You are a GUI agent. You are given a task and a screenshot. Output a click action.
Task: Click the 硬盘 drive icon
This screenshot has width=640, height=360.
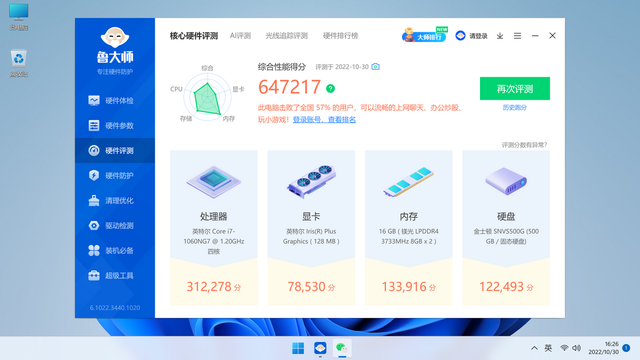506,181
